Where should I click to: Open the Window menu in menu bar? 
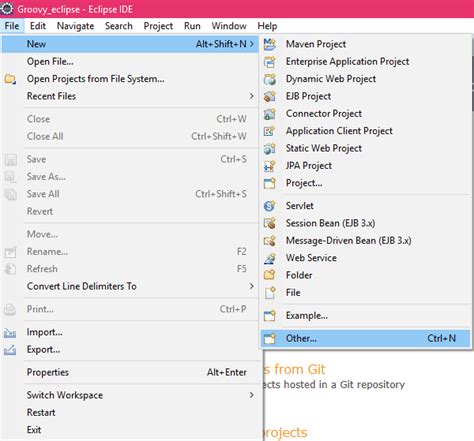(229, 26)
